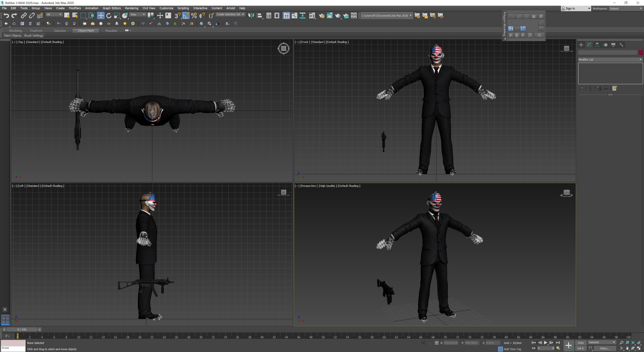The image size is (644, 352).
Task: Open the All selection filter dropdown
Action: pyautogui.click(x=54, y=14)
